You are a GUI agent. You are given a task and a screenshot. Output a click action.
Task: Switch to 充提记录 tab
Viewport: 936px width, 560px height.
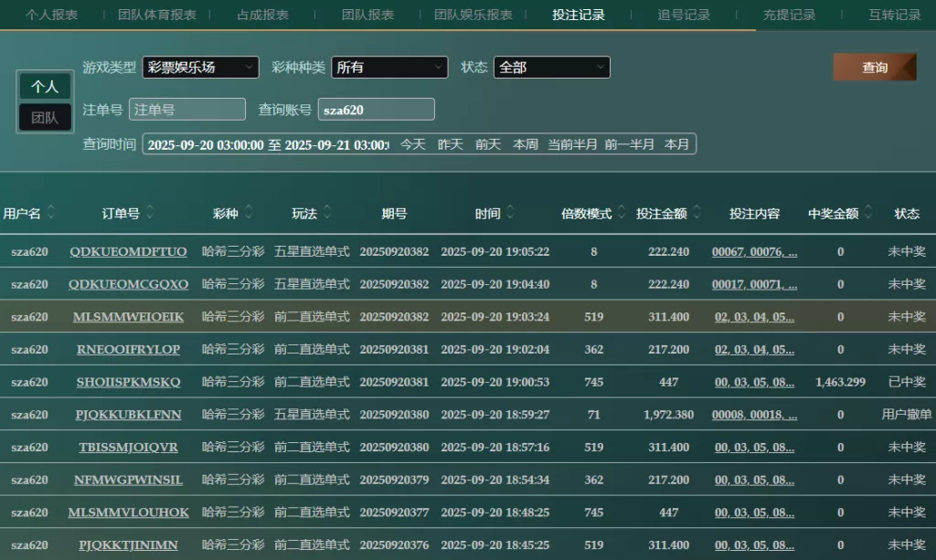click(x=789, y=15)
